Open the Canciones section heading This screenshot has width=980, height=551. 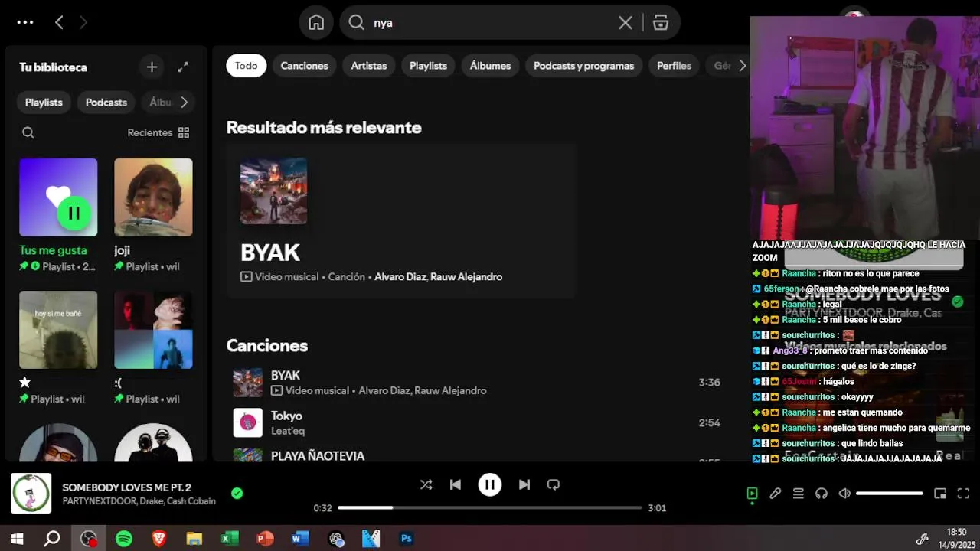pyautogui.click(x=267, y=346)
